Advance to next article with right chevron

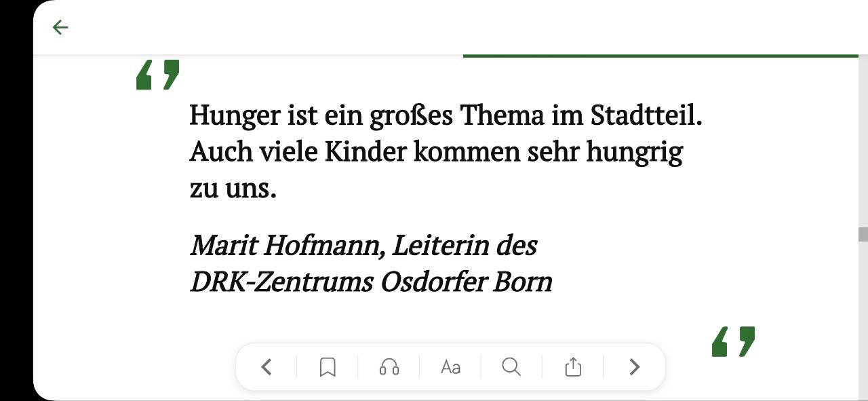pyautogui.click(x=635, y=367)
